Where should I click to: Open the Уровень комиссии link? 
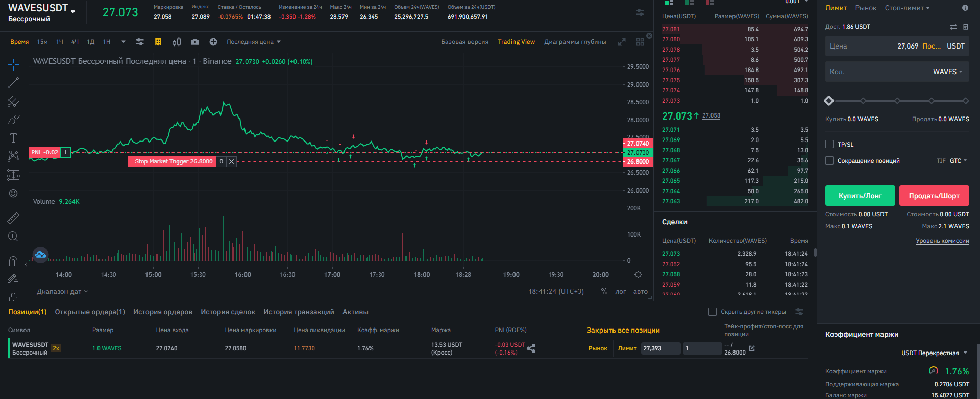942,241
